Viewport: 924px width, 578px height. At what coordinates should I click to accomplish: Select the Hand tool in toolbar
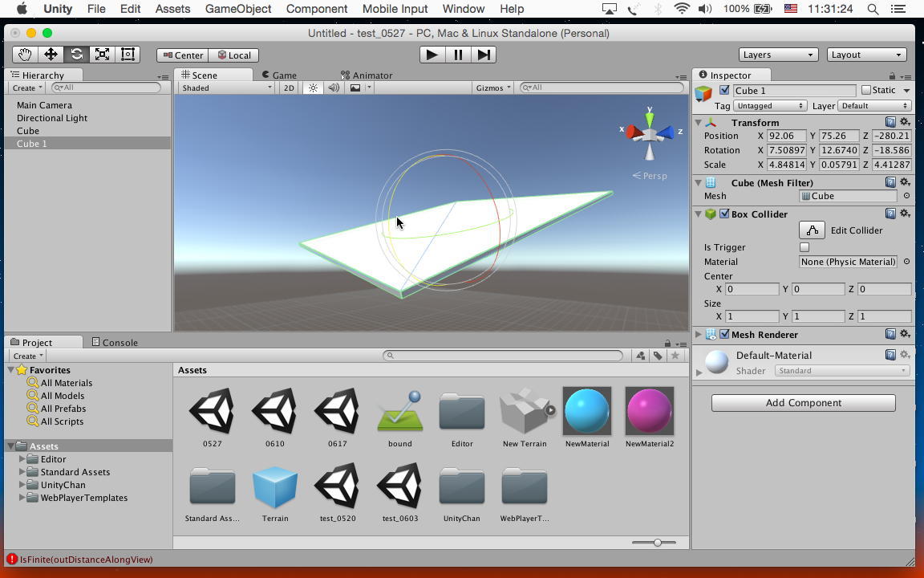tap(25, 55)
